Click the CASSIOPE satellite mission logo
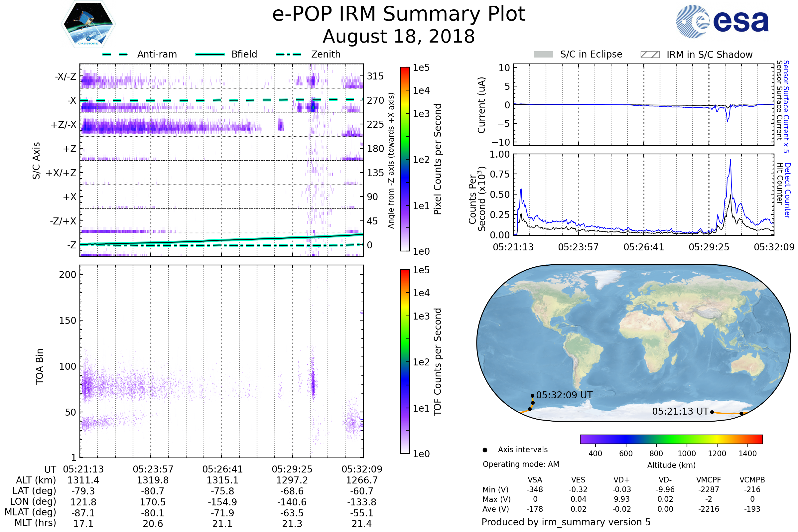The height and width of the screenshot is (532, 798). pyautogui.click(x=88, y=24)
